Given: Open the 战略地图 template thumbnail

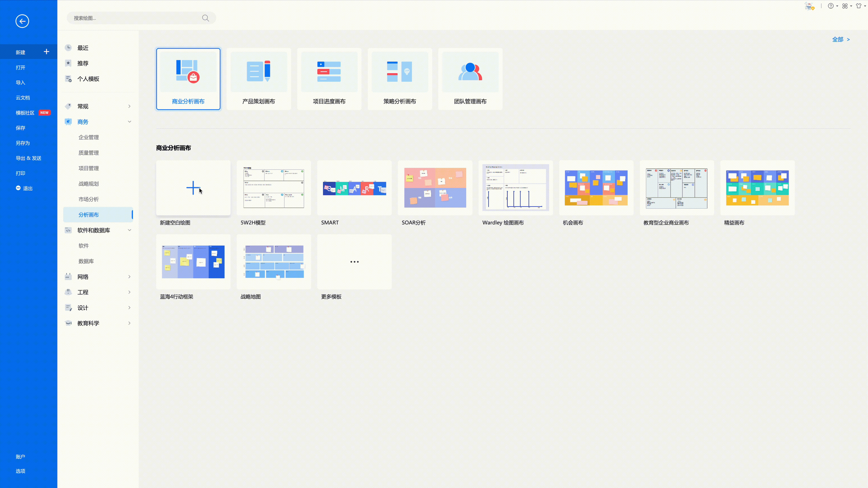Looking at the screenshot, I should tap(274, 262).
